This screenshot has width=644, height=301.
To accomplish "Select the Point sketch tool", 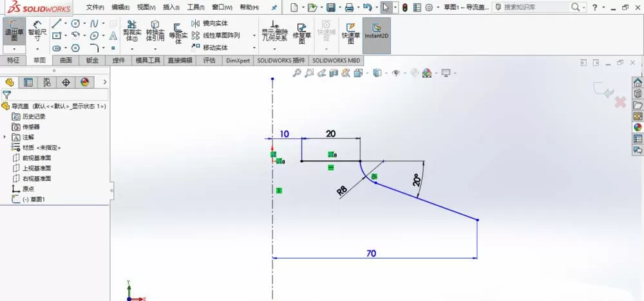I will pos(113,48).
